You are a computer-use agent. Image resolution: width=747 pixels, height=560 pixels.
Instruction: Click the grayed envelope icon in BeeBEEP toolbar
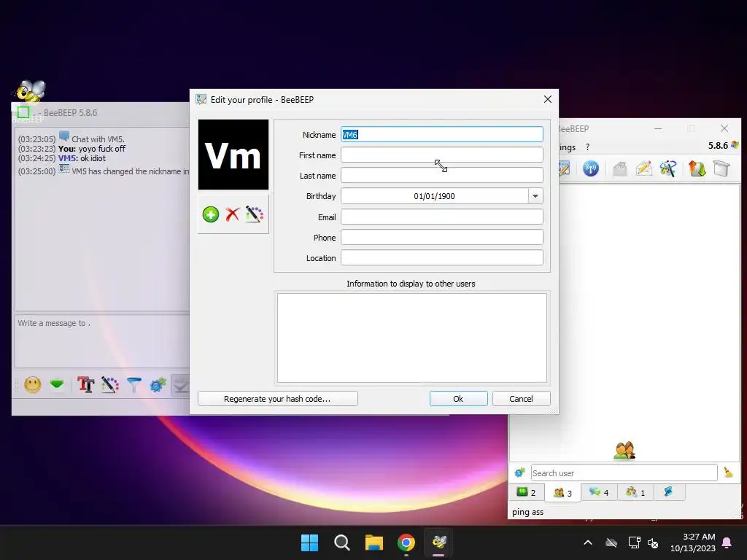pos(619,168)
